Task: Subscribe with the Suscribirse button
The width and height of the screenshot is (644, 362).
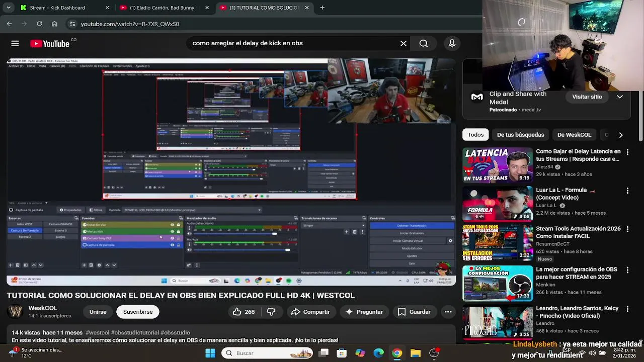Action: (x=138, y=312)
